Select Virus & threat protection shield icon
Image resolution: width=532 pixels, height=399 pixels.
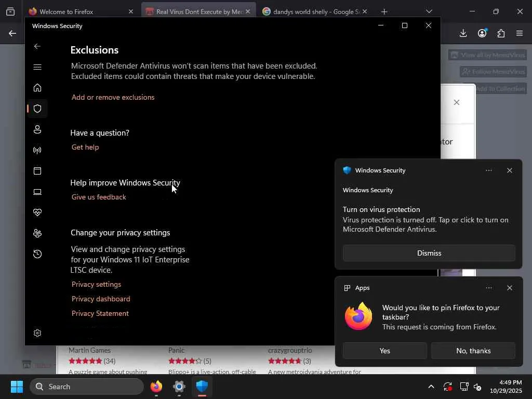(37, 109)
